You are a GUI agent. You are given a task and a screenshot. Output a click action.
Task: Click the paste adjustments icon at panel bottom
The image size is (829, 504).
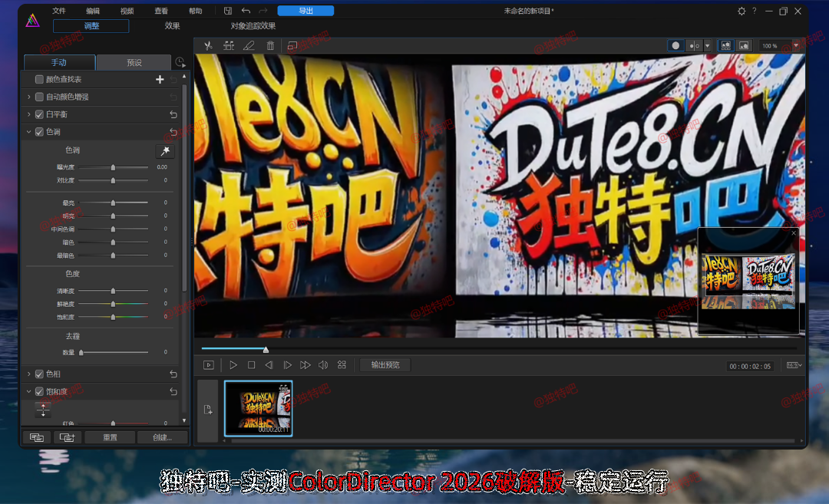(67, 437)
